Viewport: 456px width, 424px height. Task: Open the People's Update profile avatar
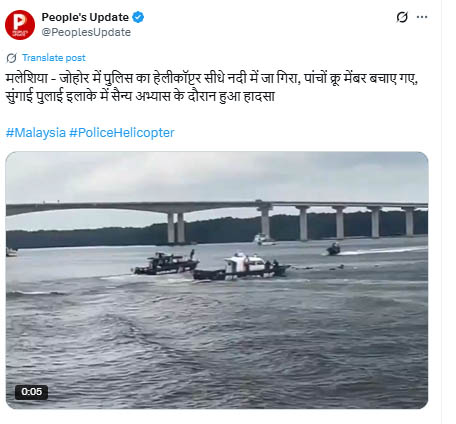[20, 25]
